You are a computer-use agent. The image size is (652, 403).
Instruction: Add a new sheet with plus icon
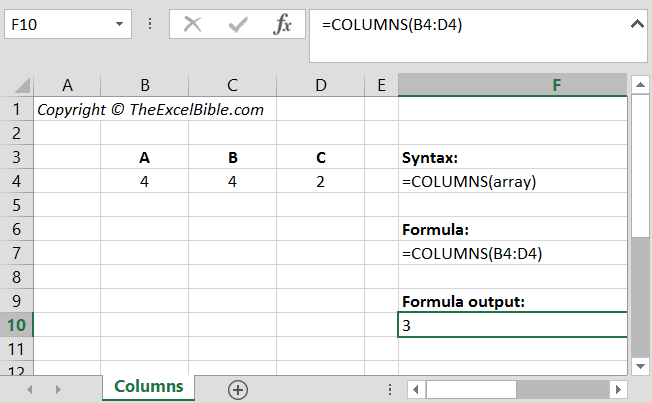tap(237, 390)
